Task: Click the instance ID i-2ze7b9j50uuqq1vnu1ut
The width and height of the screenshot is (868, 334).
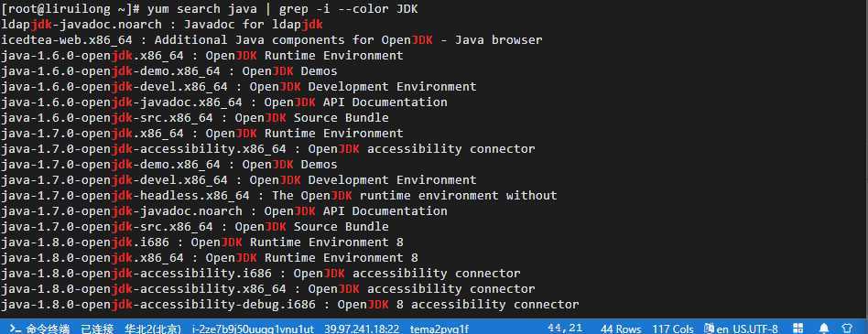Action: click(x=253, y=329)
